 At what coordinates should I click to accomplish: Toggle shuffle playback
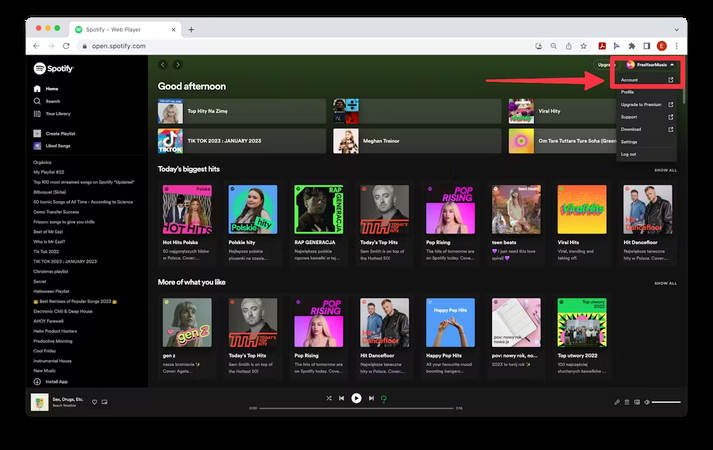click(329, 398)
